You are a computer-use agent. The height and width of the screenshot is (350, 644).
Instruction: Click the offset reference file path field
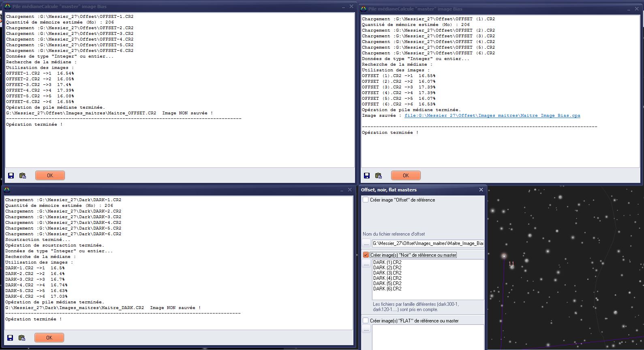(x=428, y=243)
